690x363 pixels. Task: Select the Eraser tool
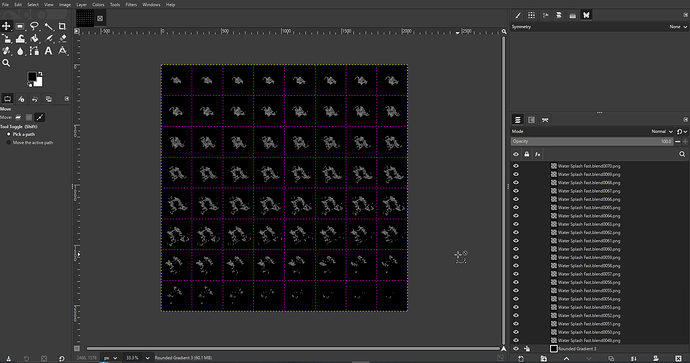[62, 39]
